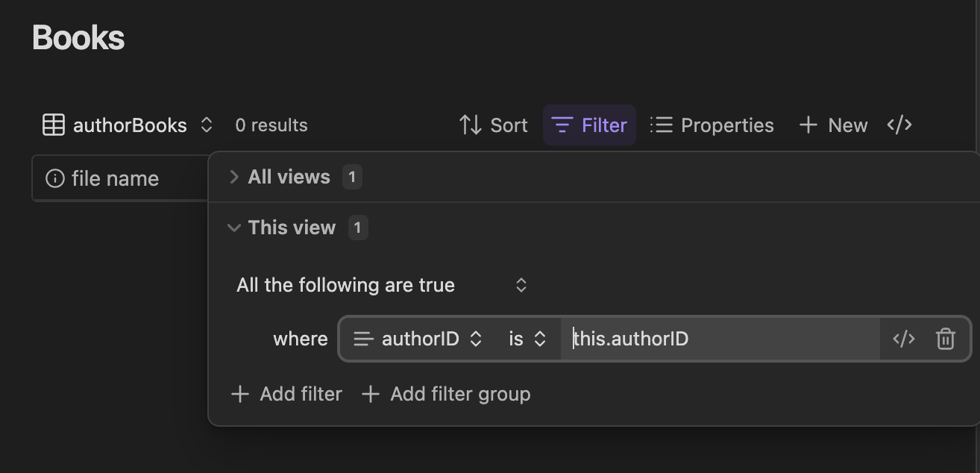
Task: Open the Sort options
Action: pos(493,125)
